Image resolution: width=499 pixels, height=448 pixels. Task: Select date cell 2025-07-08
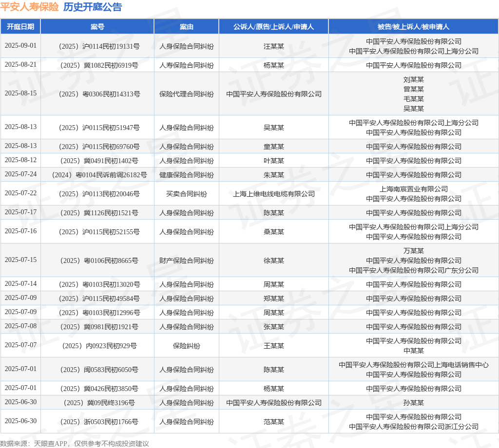tap(20, 326)
